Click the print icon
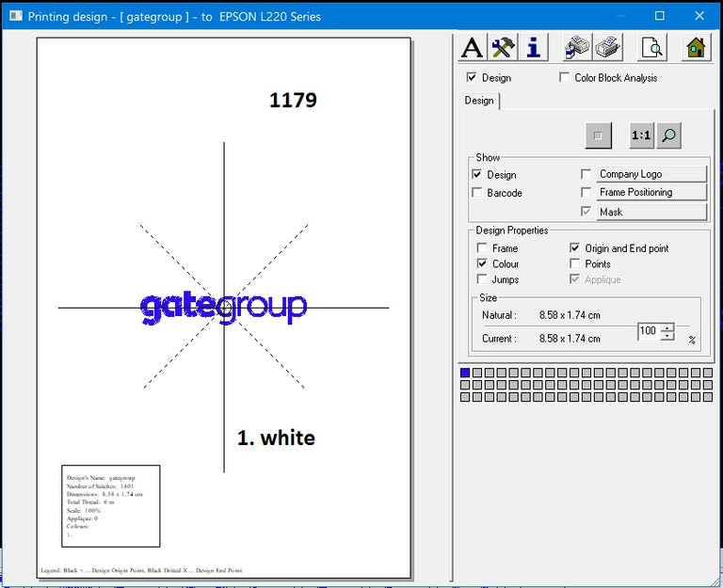 coord(608,46)
